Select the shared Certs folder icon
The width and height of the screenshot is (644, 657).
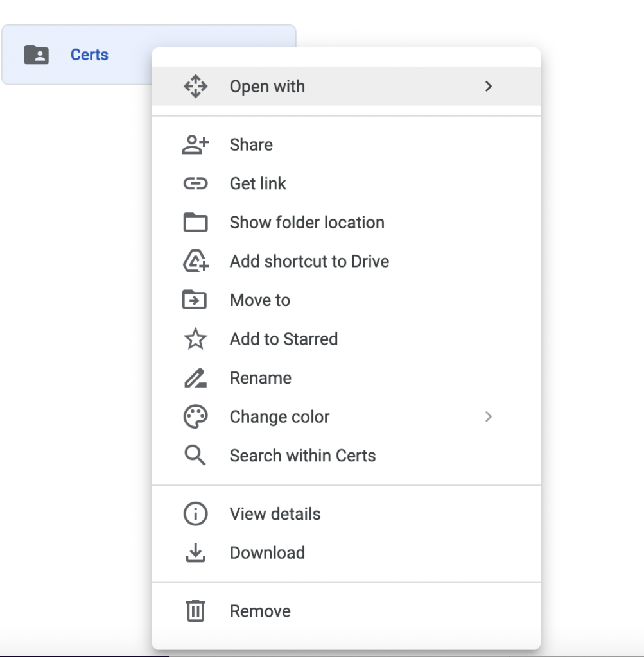37,55
